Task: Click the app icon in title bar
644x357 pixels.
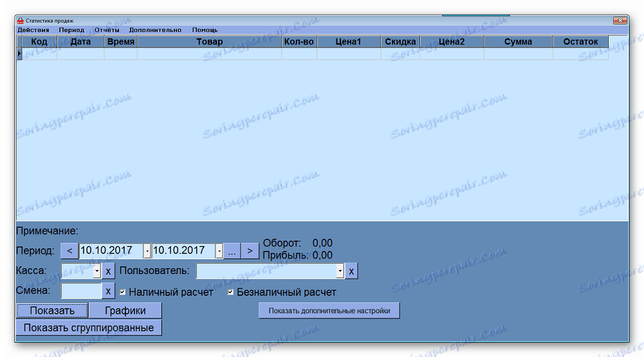Action: (x=21, y=21)
